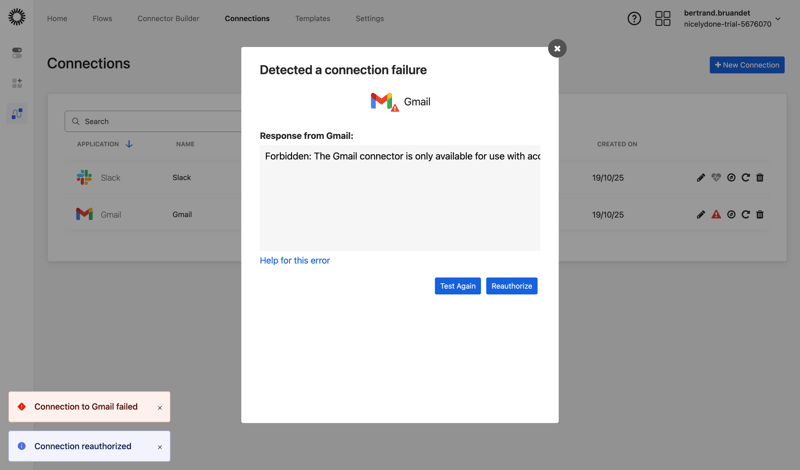Viewport: 800px width, 470px height.
Task: Select the Connections tab
Action: pyautogui.click(x=247, y=18)
